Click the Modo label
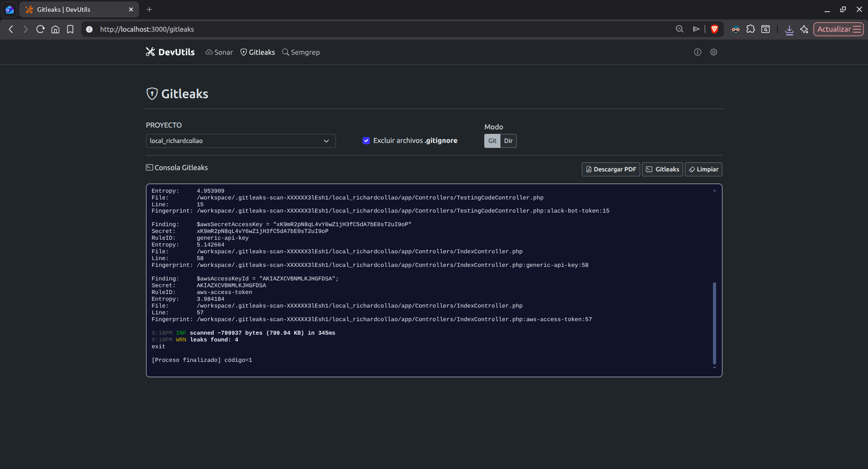Image resolution: width=868 pixels, height=469 pixels. click(x=494, y=127)
